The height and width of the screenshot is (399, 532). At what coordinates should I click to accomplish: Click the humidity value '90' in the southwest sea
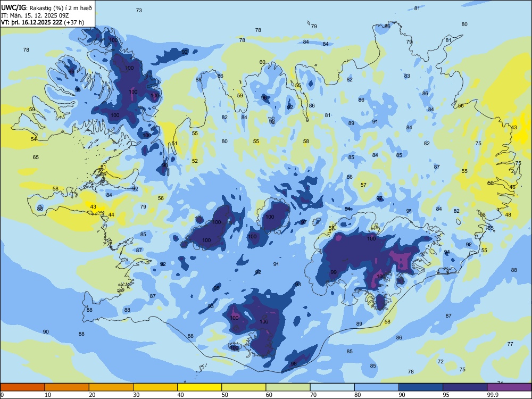pyautogui.click(x=46, y=332)
